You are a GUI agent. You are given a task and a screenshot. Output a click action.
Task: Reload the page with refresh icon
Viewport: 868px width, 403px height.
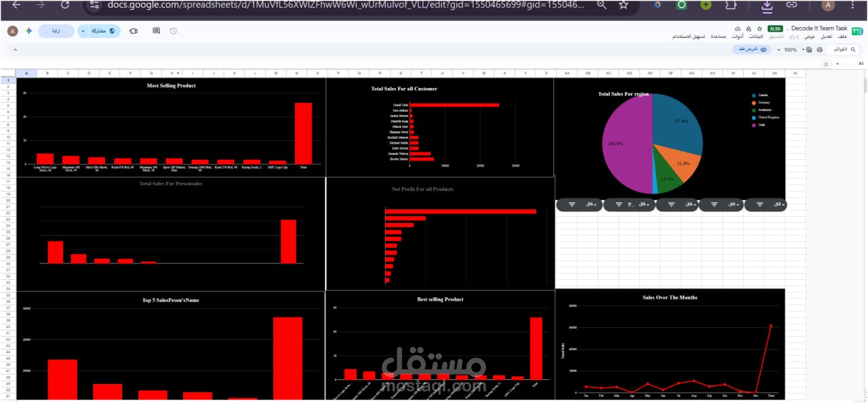65,5
